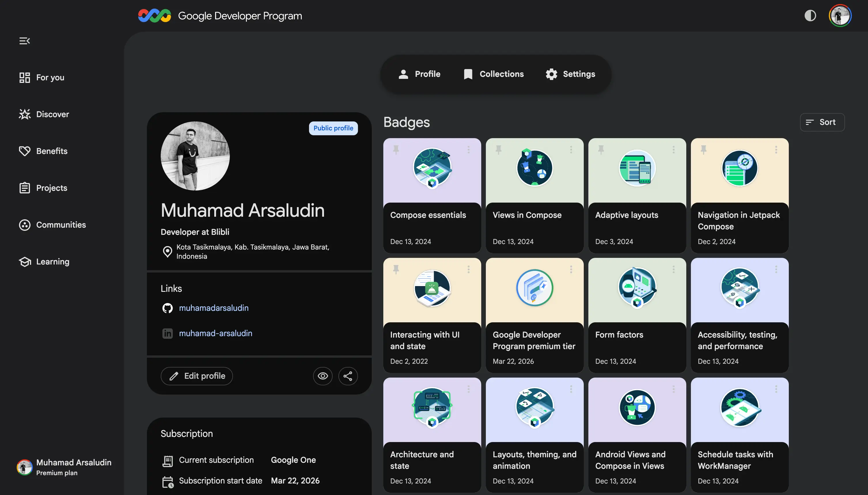Click the Form factors badge title
Screen dimensions: 868x495
tap(619, 335)
